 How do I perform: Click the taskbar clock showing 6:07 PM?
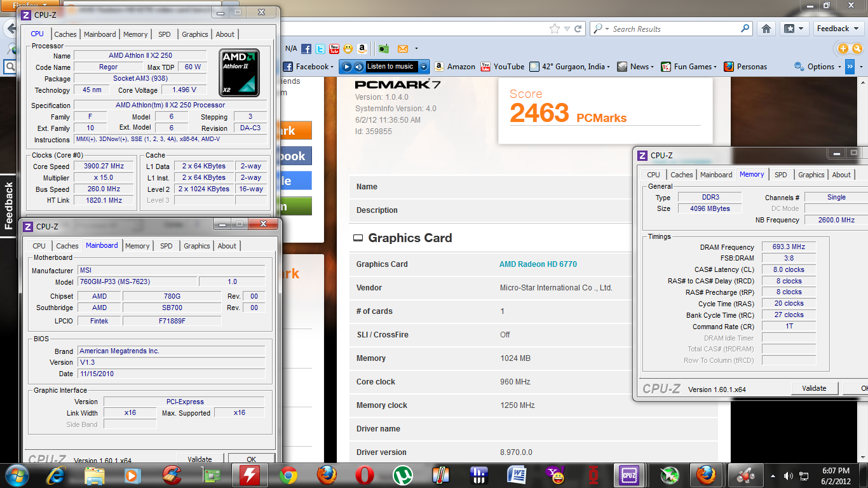tap(835, 475)
